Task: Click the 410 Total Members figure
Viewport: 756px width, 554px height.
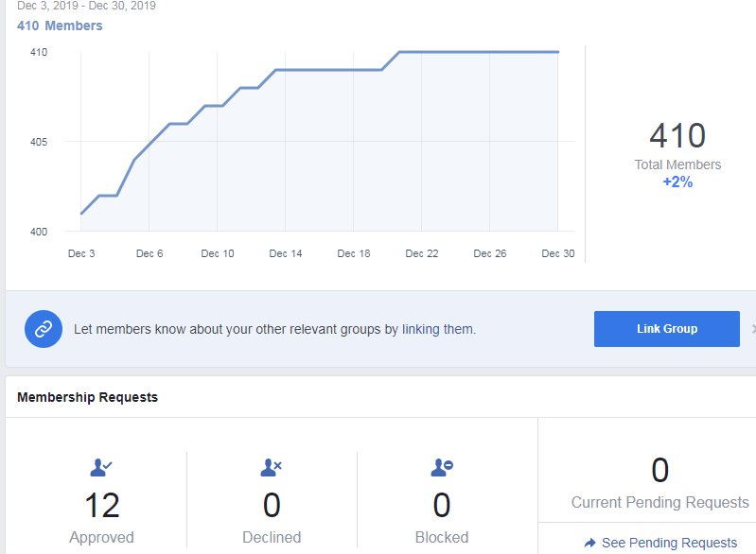Action: click(677, 136)
